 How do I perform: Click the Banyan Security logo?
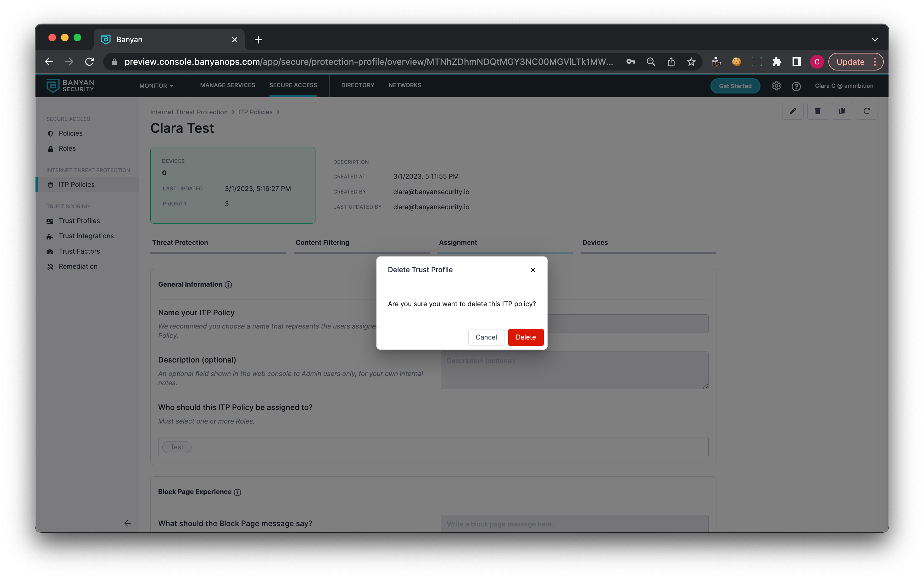[70, 85]
